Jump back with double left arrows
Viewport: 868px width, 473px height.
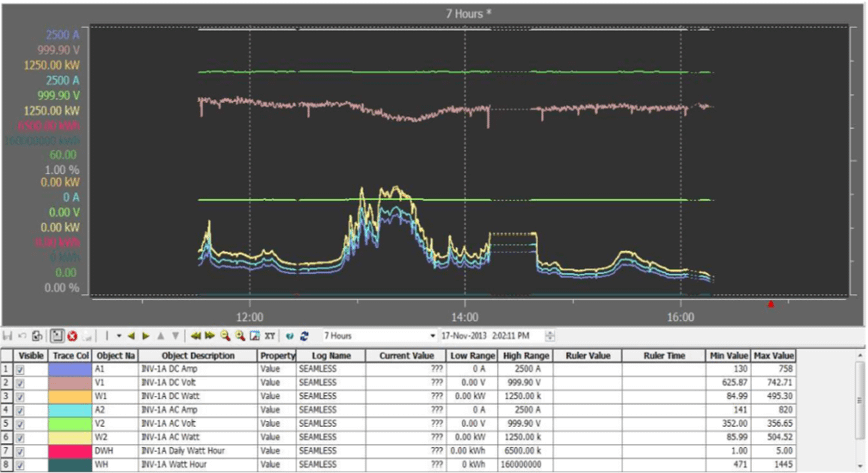tap(196, 336)
